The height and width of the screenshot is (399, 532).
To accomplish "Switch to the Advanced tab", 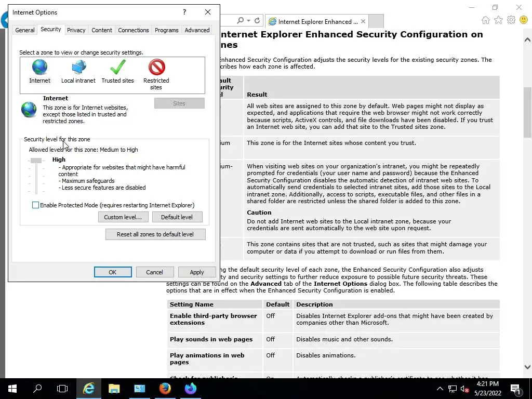I will pyautogui.click(x=197, y=30).
